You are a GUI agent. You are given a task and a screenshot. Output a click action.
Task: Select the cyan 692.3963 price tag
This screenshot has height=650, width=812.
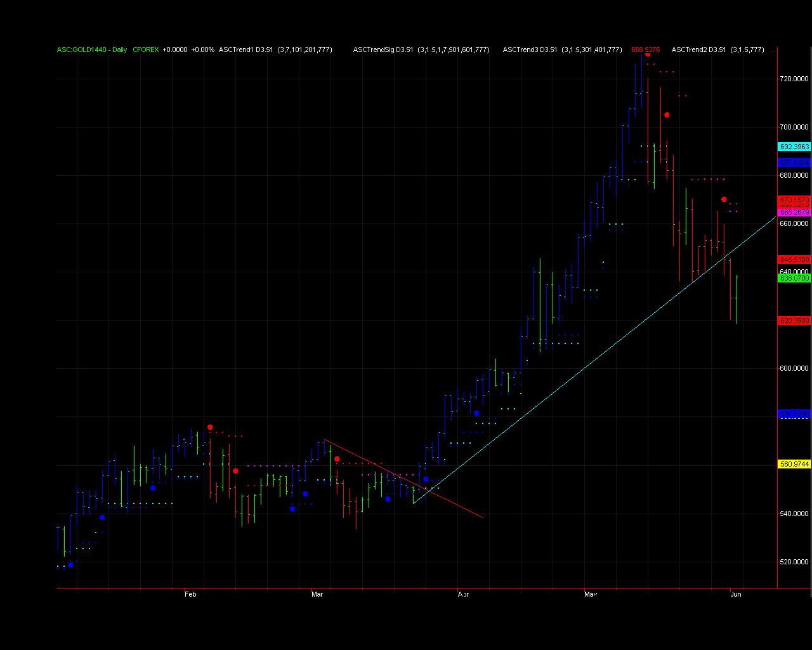pos(794,147)
